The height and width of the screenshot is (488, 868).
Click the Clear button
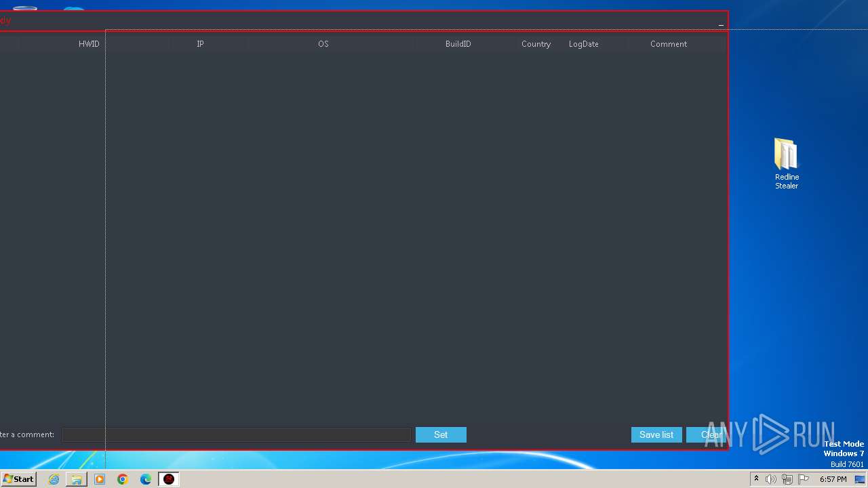pos(707,434)
